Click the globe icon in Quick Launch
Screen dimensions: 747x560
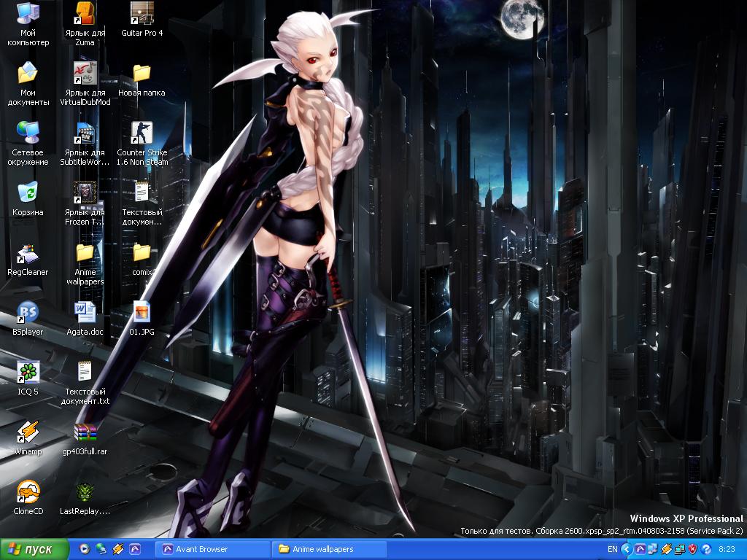click(101, 549)
